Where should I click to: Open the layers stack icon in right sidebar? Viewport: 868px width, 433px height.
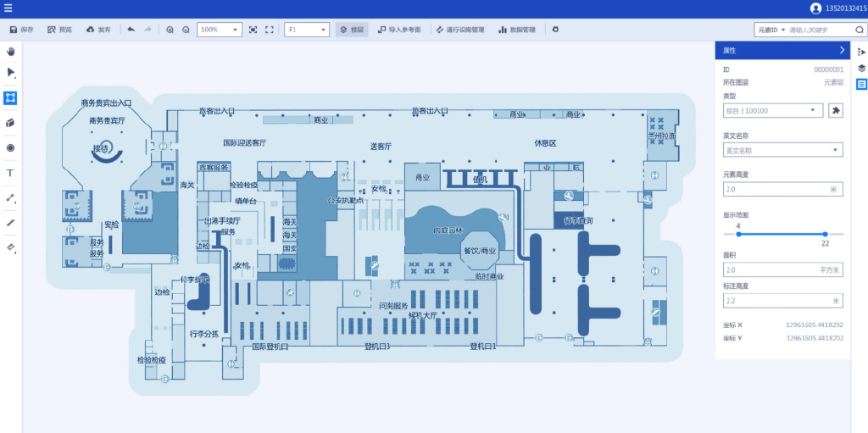coord(861,68)
